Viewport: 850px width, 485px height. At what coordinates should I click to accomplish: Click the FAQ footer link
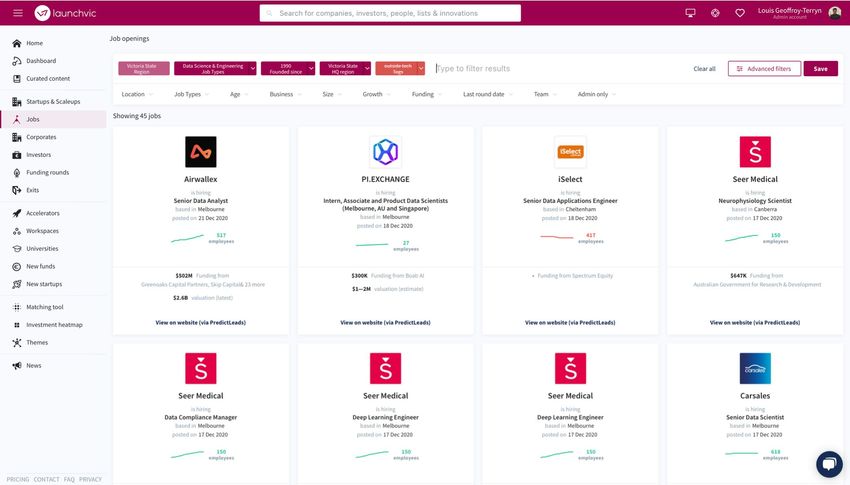pyautogui.click(x=69, y=480)
